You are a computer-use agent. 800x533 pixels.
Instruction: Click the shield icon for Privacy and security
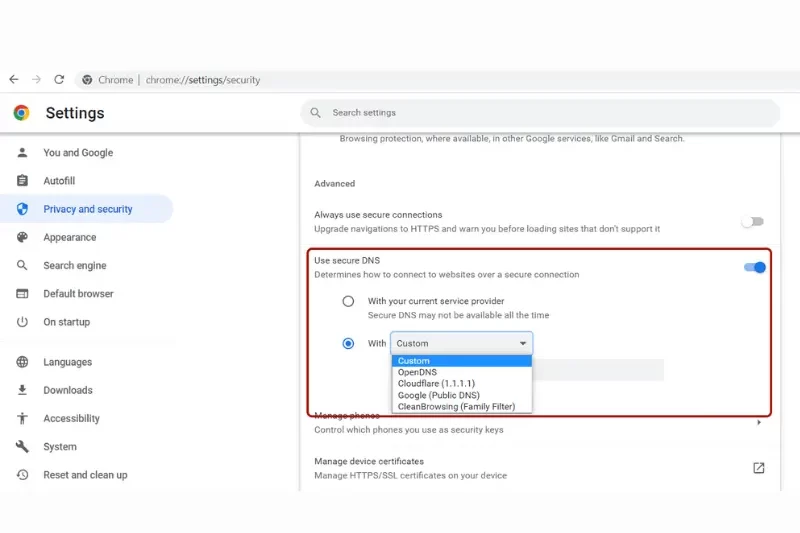pyautogui.click(x=22, y=209)
